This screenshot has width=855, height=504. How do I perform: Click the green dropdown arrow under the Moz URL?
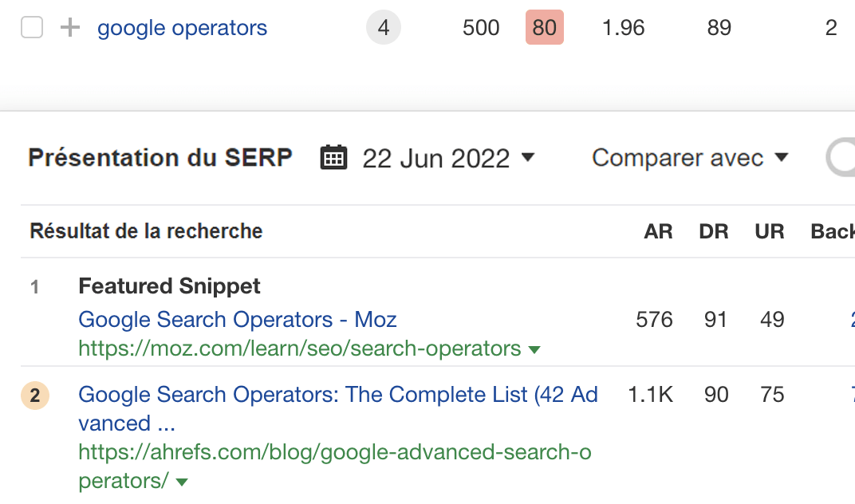(x=534, y=349)
